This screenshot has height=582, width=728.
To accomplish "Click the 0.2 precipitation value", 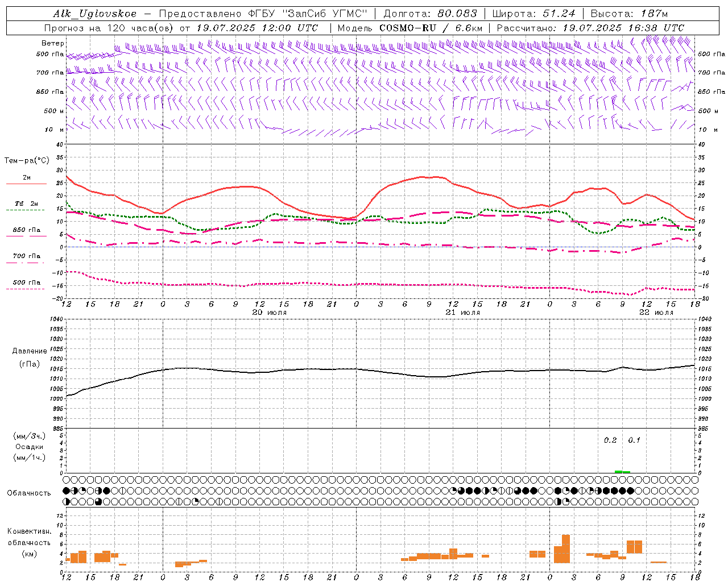I will tap(610, 440).
